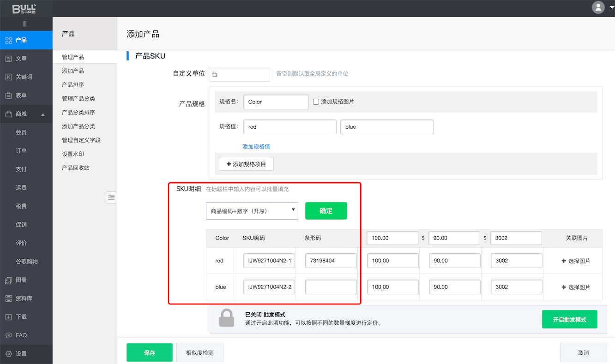Open 下载 download icon in sidebar
The height and width of the screenshot is (364, 615).
[9, 317]
